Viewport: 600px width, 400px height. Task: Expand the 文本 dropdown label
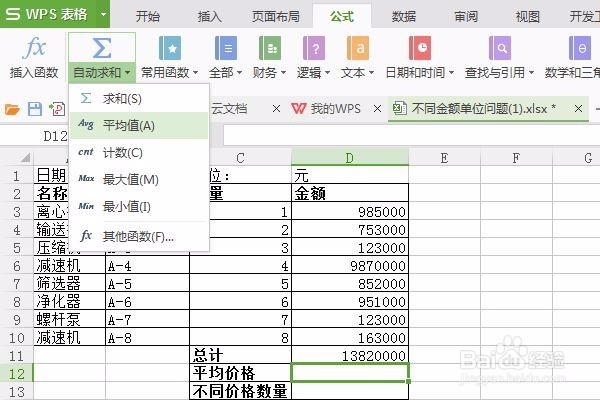(357, 72)
